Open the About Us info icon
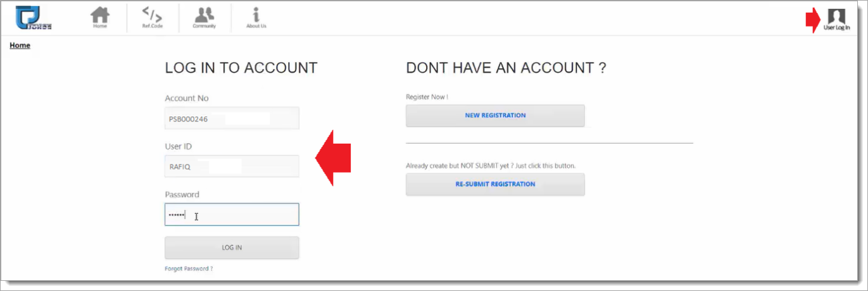The image size is (868, 291). 256,17
